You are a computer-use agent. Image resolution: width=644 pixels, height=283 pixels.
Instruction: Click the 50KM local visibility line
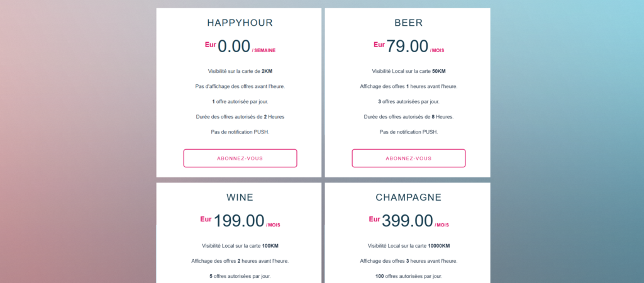[408, 72]
